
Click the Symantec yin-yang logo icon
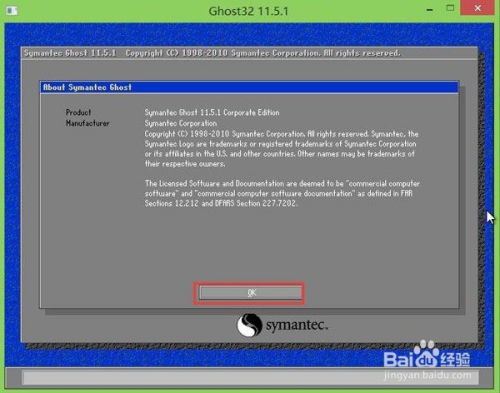pos(249,325)
